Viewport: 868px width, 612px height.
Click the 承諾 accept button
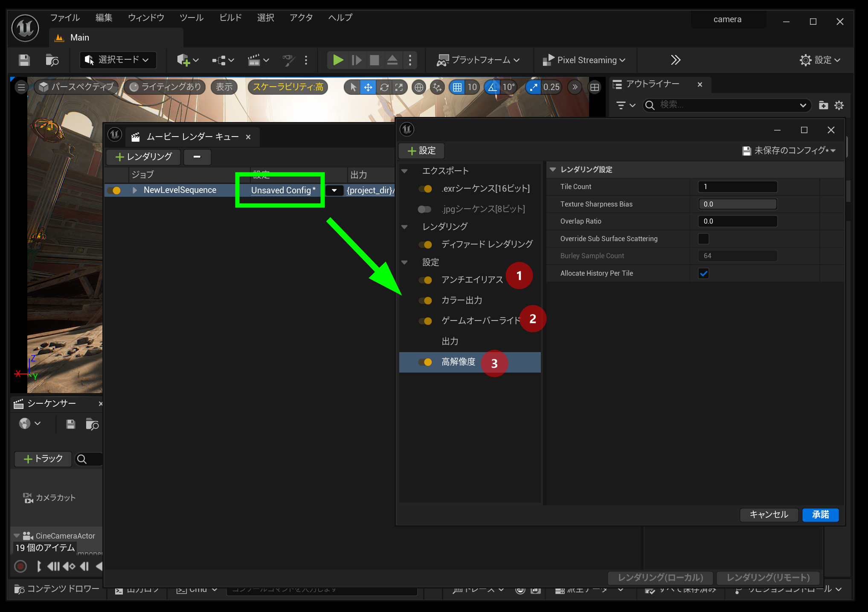(x=820, y=515)
